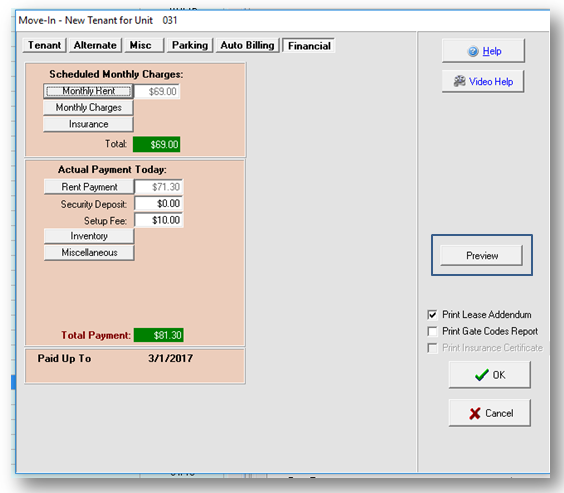Click the Security Deposit label
The width and height of the screenshot is (564, 493).
(x=94, y=204)
